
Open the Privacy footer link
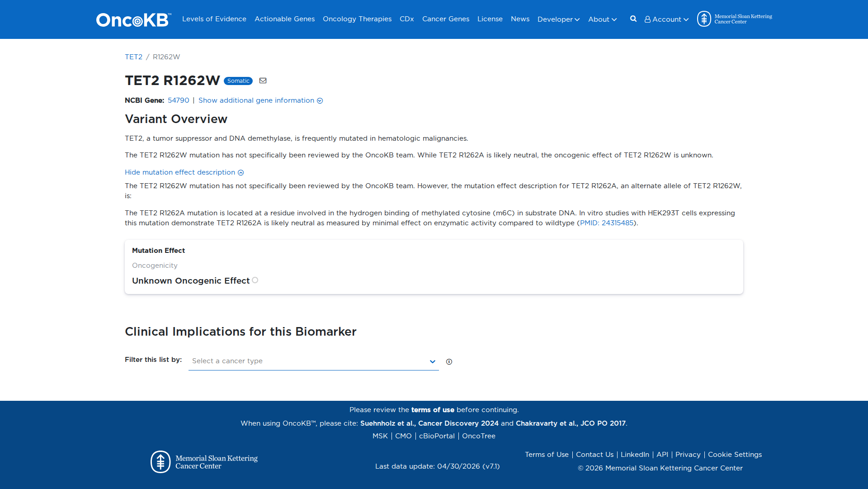pos(688,455)
